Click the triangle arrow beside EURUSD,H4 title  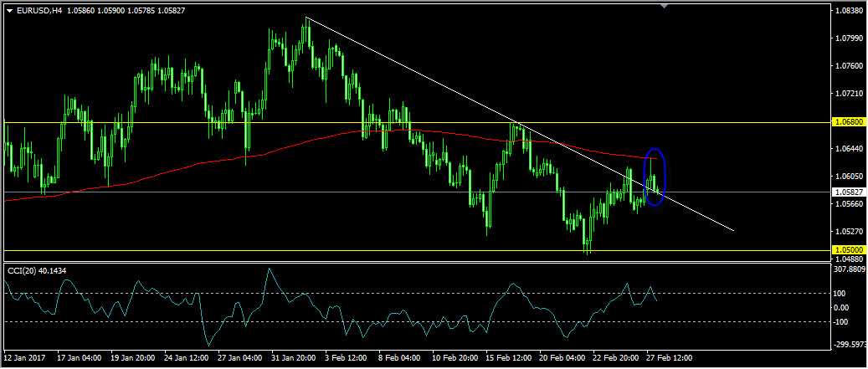point(9,11)
